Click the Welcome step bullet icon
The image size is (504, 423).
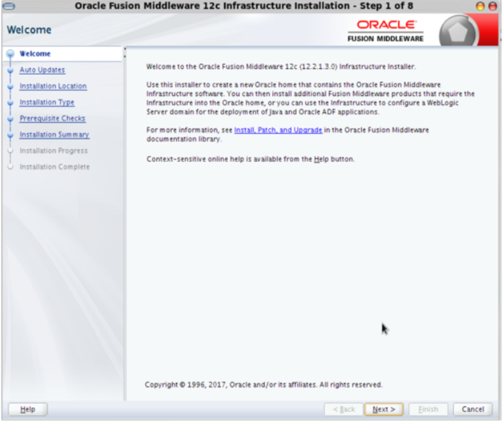[10, 54]
